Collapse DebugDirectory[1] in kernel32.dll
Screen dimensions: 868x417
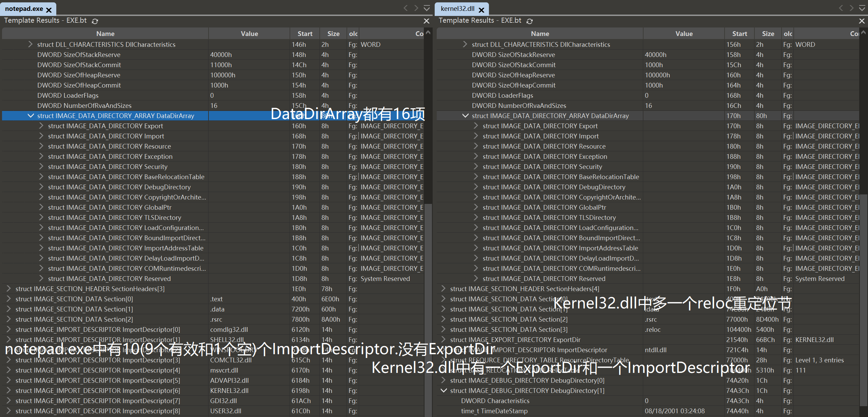(443, 391)
